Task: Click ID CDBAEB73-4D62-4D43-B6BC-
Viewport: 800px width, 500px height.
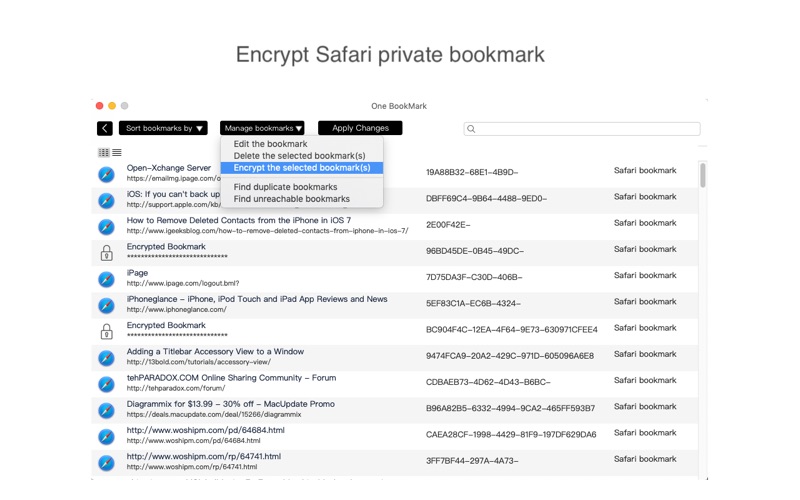Action: point(488,382)
